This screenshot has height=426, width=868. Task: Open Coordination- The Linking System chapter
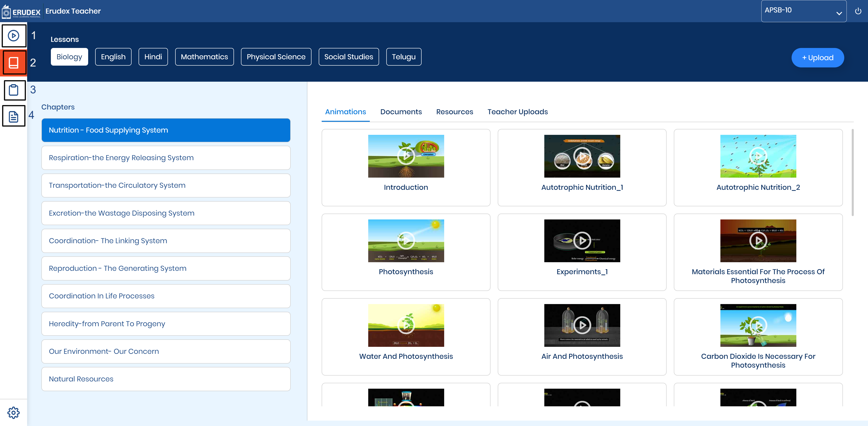click(166, 241)
